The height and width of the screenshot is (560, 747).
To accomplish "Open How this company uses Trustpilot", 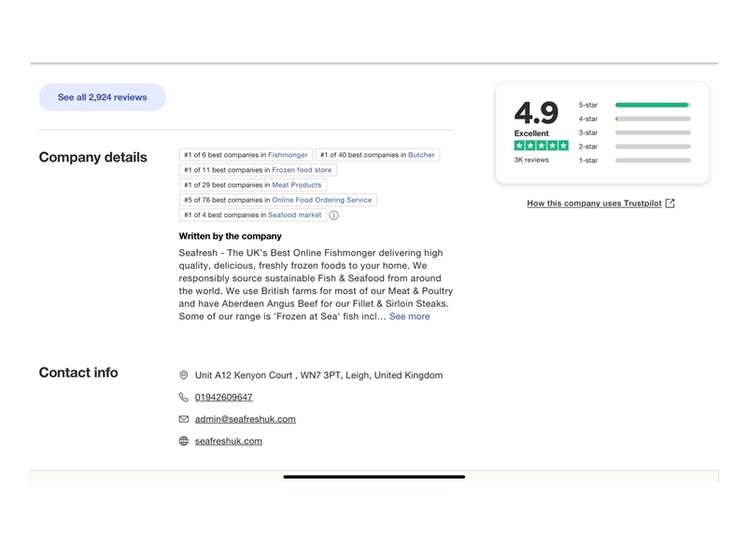I will tap(594, 203).
